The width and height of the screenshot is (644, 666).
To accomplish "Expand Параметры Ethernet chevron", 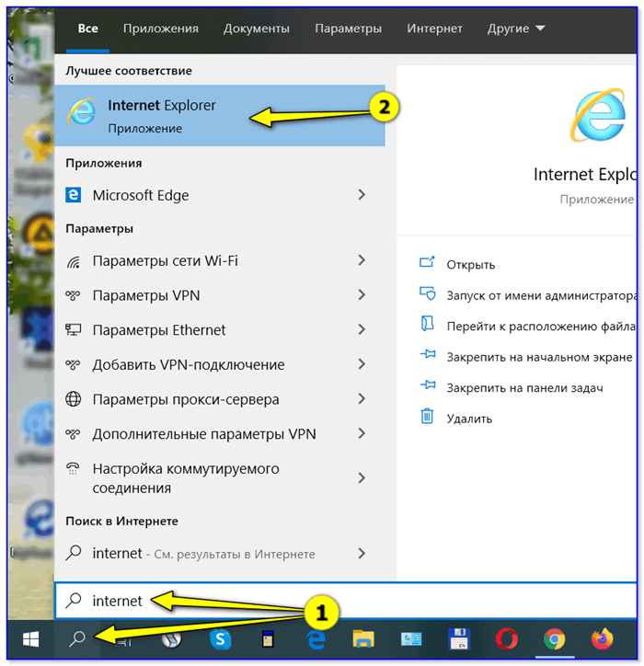I will (362, 329).
